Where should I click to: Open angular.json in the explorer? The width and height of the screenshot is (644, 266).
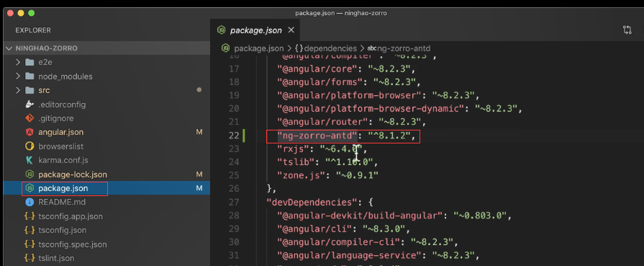60,133
